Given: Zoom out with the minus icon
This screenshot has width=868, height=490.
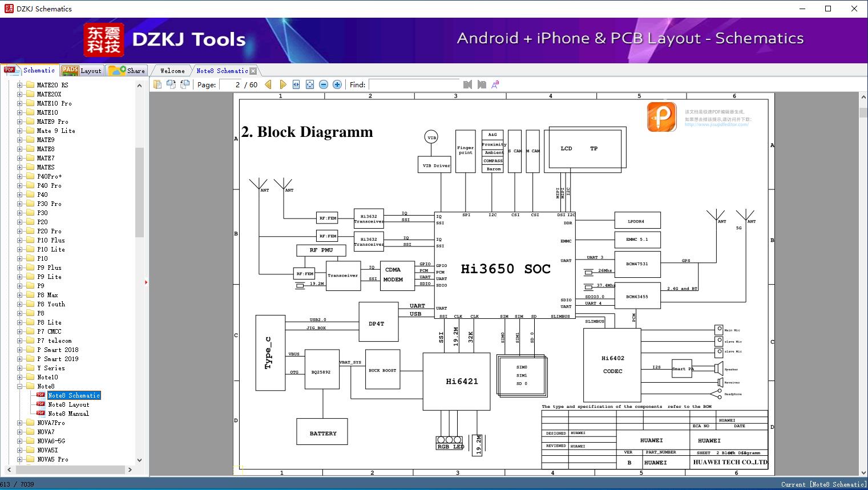Looking at the screenshot, I should click(x=324, y=84).
